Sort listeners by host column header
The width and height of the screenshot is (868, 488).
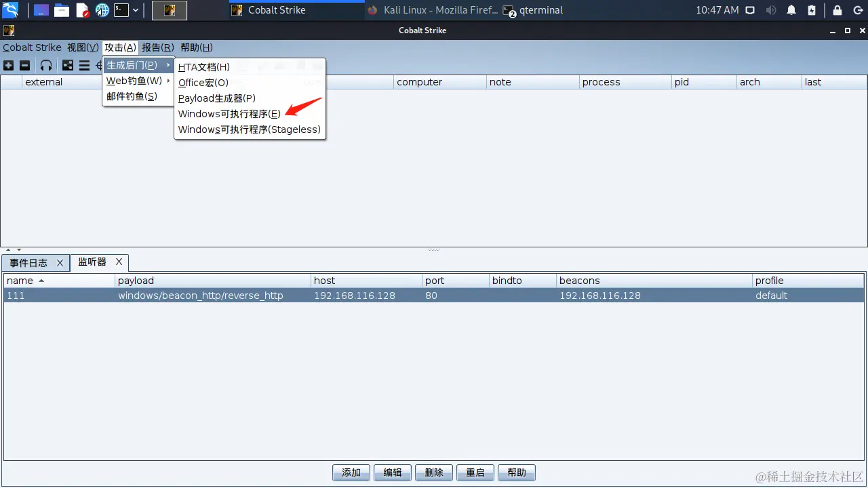(366, 281)
